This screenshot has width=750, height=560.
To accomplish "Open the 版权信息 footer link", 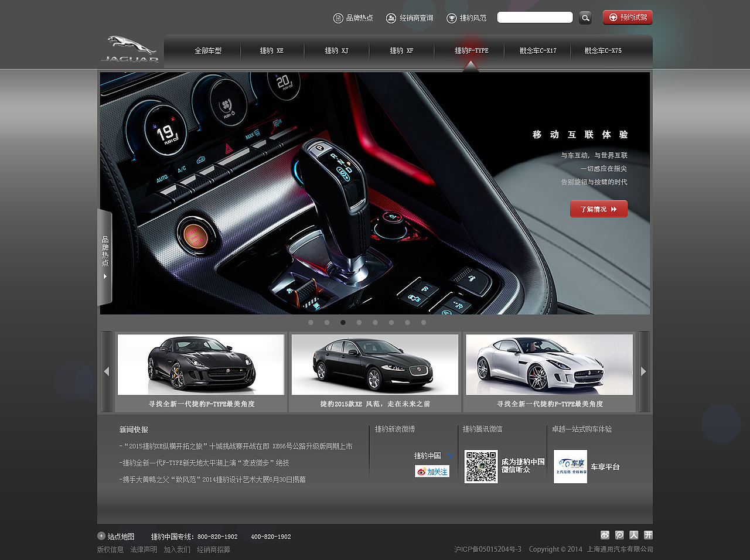I will pyautogui.click(x=110, y=549).
